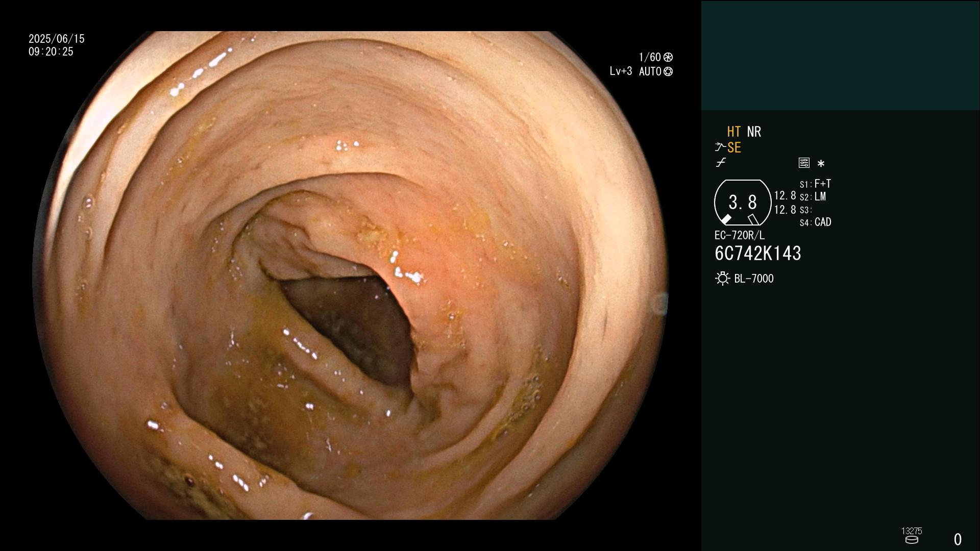This screenshot has width=980, height=551.
Task: Click the SE mode label
Action: [x=734, y=147]
